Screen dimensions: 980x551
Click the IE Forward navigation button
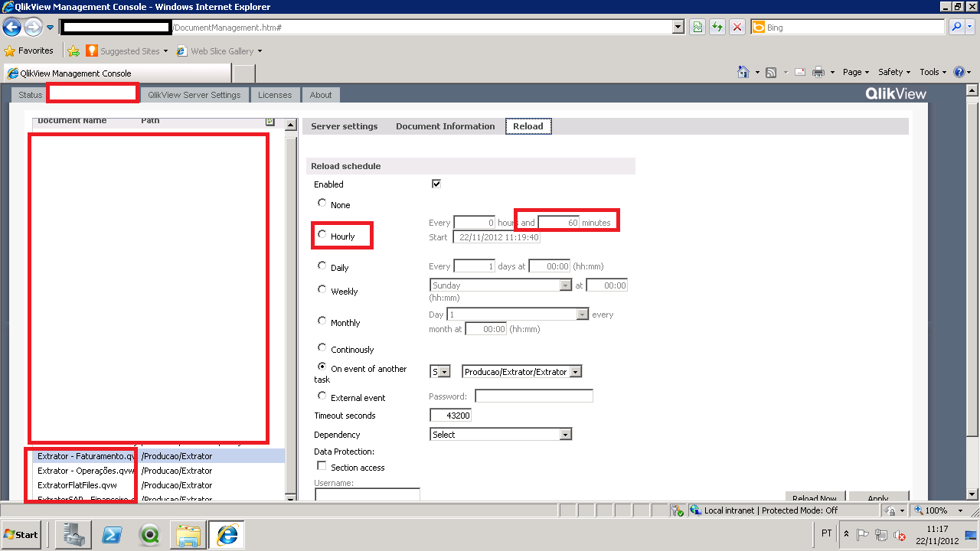[x=32, y=28]
